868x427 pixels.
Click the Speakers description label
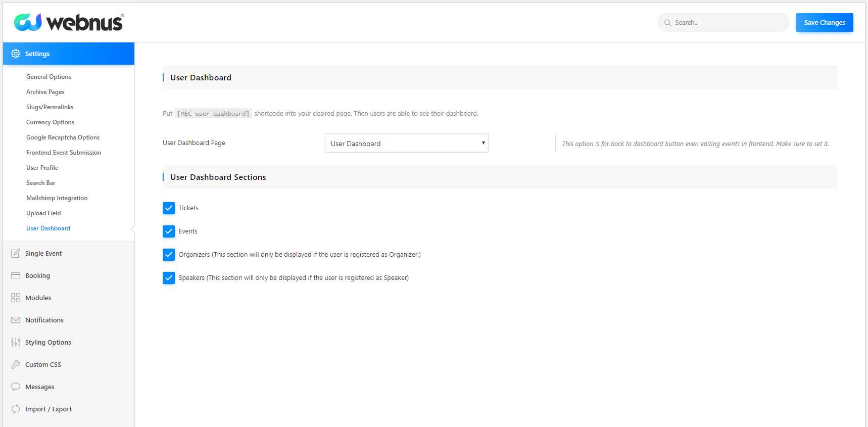[x=294, y=278]
